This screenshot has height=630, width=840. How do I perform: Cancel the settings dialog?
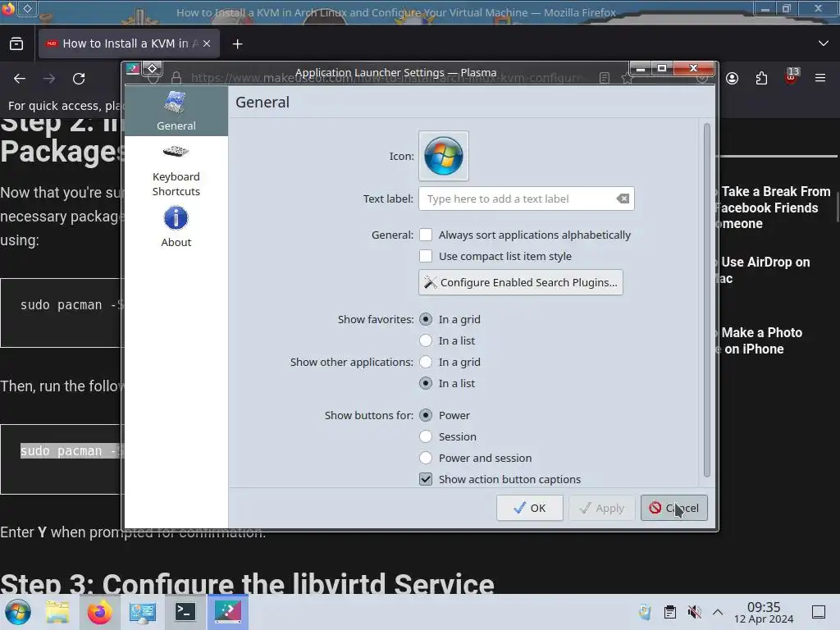(674, 508)
